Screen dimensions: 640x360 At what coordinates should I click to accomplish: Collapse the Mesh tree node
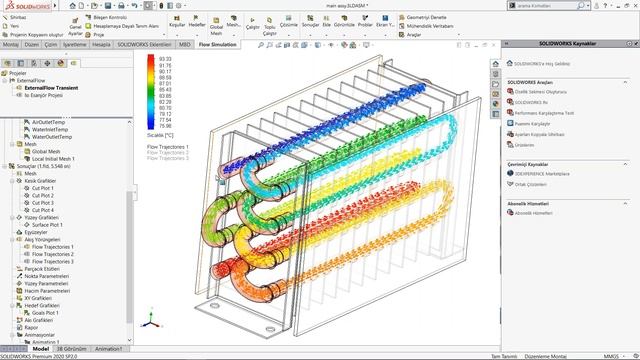[x=12, y=144]
